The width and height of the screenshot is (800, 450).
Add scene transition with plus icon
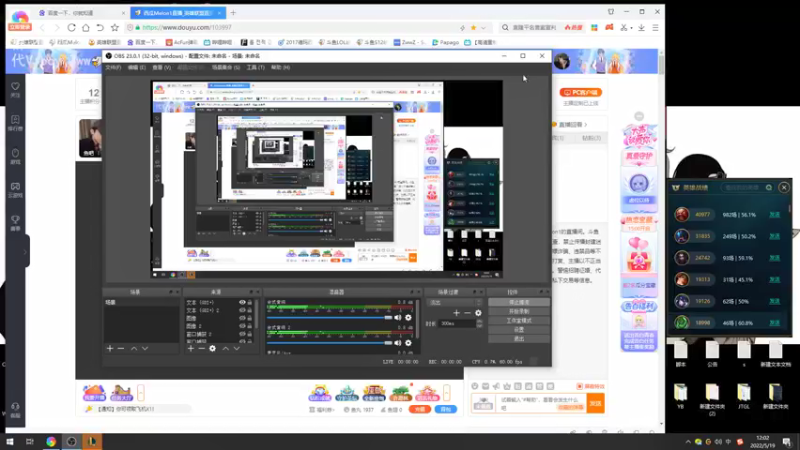pos(456,313)
